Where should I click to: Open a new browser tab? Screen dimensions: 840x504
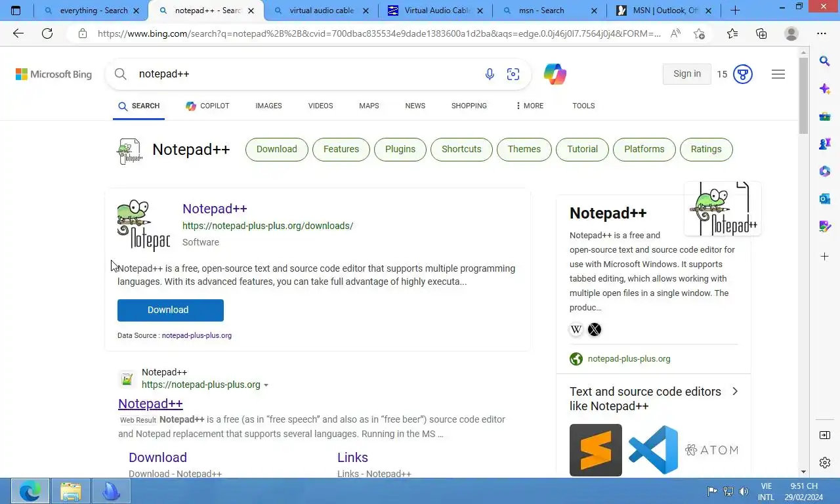735,10
